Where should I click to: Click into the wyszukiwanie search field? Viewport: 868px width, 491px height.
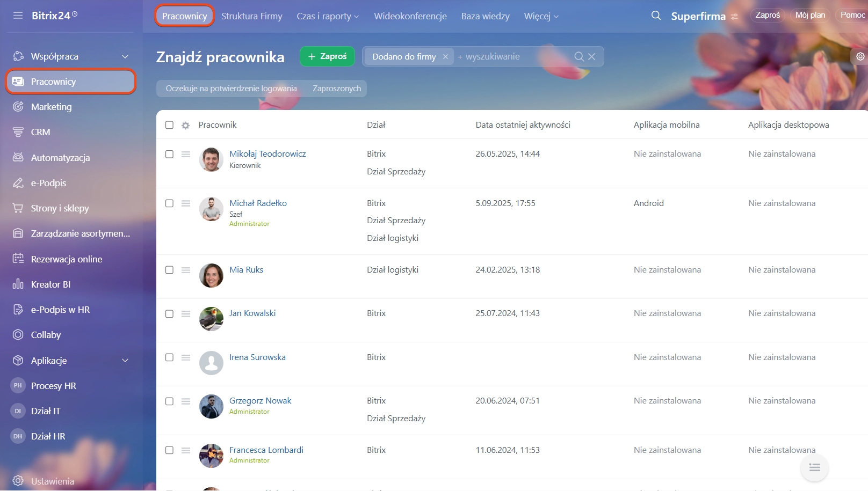click(x=513, y=56)
